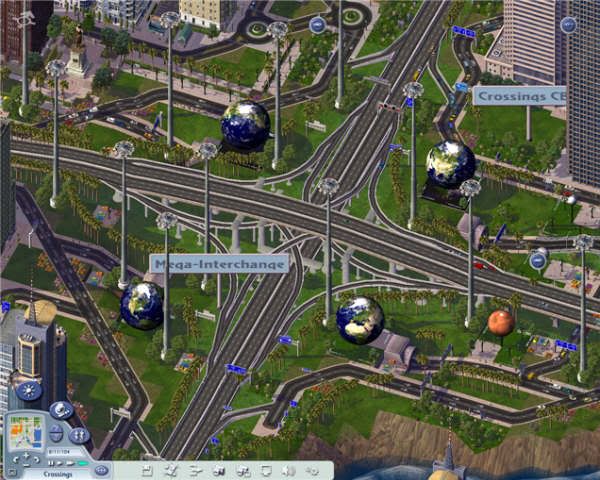The height and width of the screenshot is (480, 600).
Task: Toggle the options menu round button
Action: tap(102, 470)
